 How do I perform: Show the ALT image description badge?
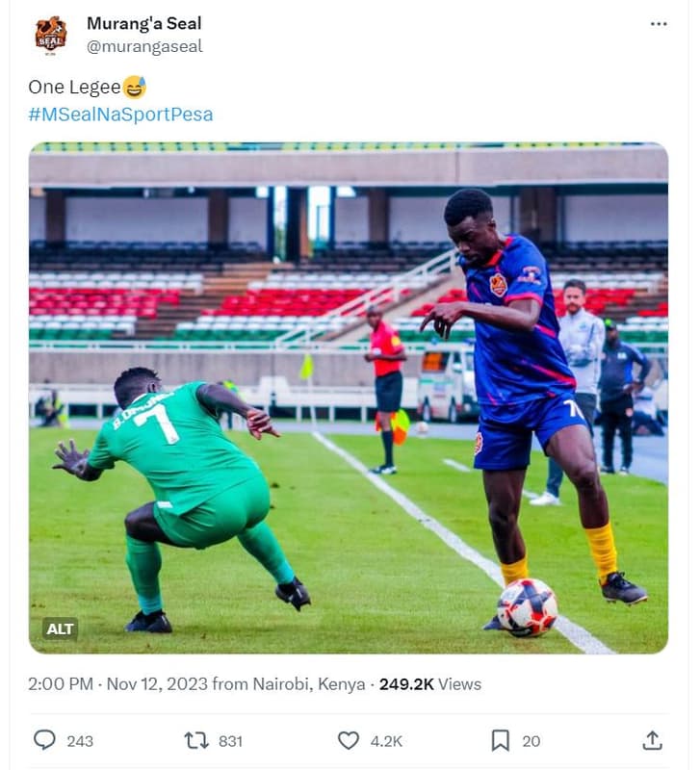pyautogui.click(x=60, y=629)
